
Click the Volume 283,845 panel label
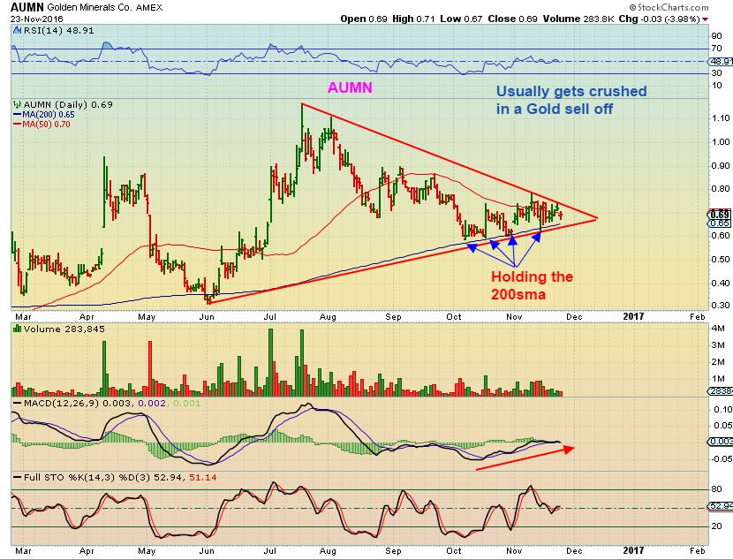[64, 329]
